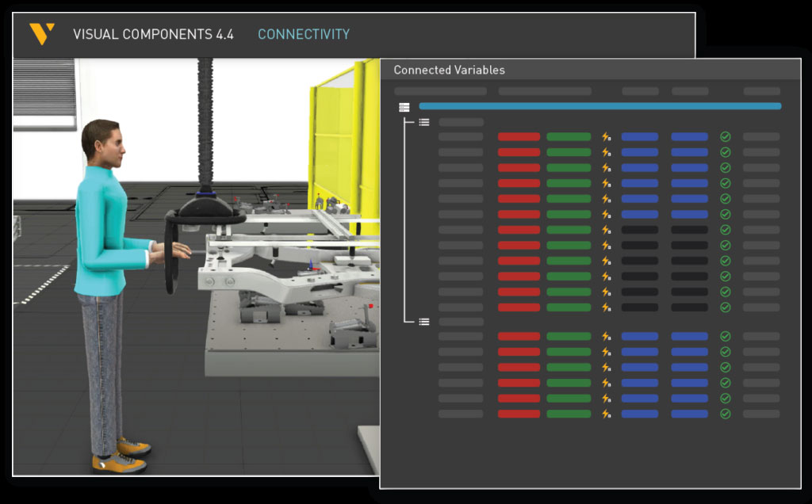
Task: Click the second variable group's list icon
Action: [x=424, y=322]
